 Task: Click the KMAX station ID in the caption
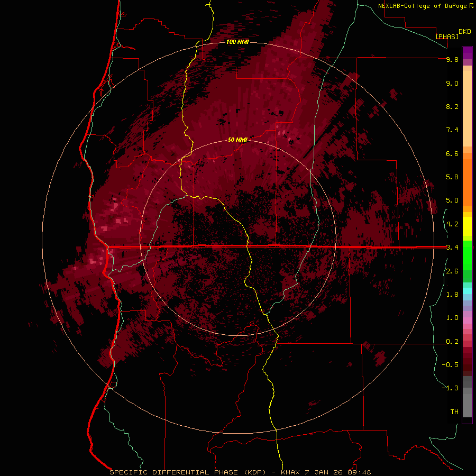click(x=290, y=472)
